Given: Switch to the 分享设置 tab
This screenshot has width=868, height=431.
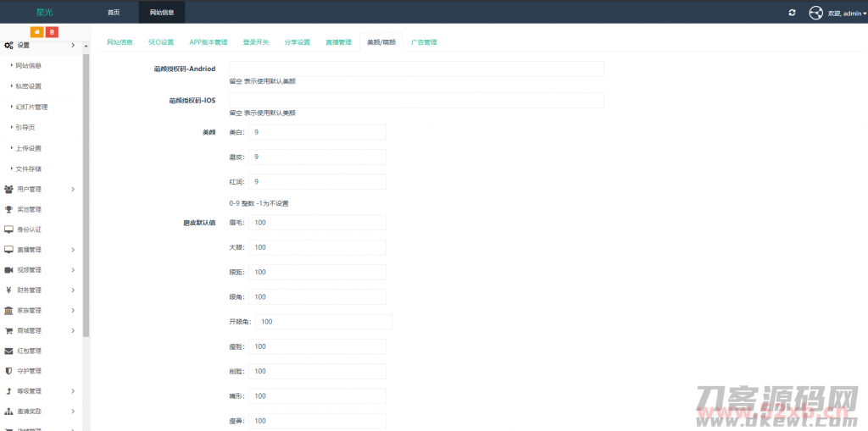Looking at the screenshot, I should 298,42.
